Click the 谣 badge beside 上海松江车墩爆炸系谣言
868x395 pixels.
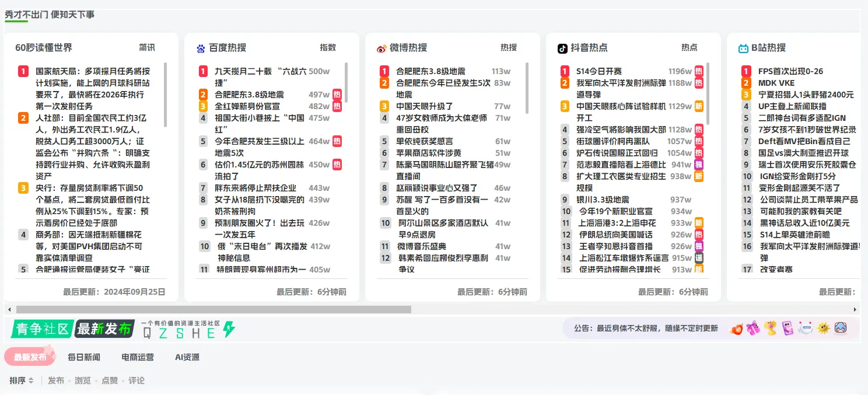pos(699,258)
